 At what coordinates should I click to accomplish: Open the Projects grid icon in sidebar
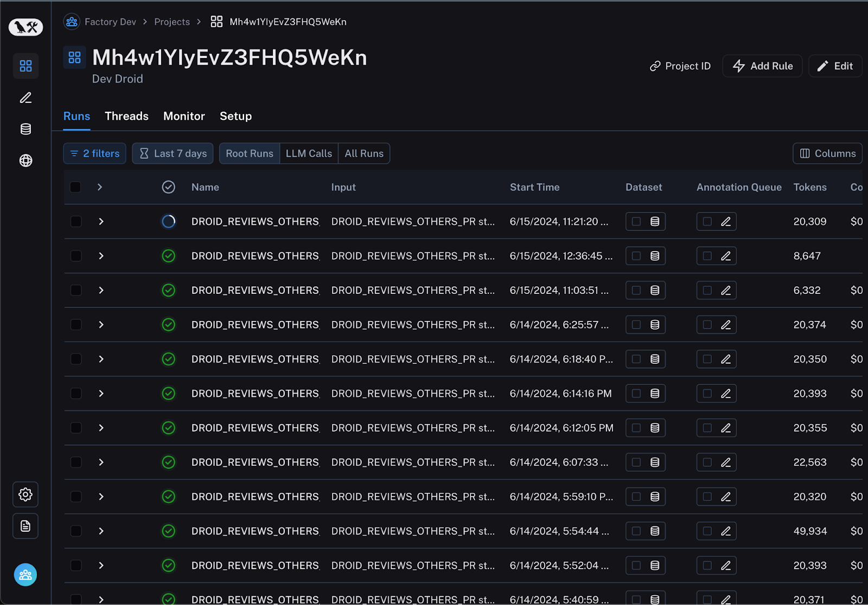pyautogui.click(x=25, y=66)
